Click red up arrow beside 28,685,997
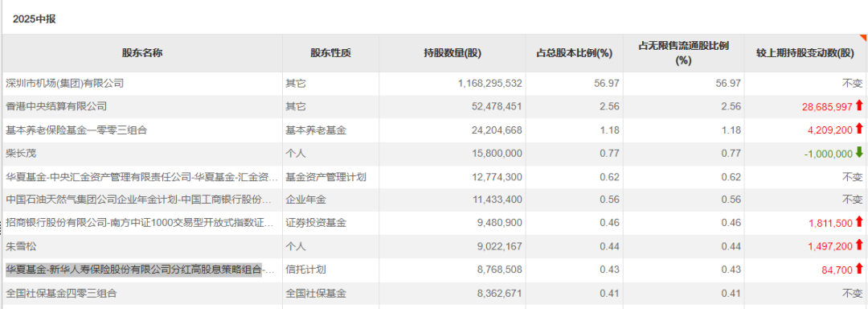868x309 pixels. [859, 105]
